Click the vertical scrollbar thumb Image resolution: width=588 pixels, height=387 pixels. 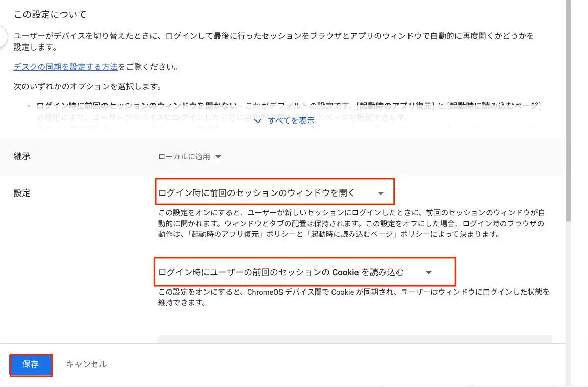[x=568, y=110]
